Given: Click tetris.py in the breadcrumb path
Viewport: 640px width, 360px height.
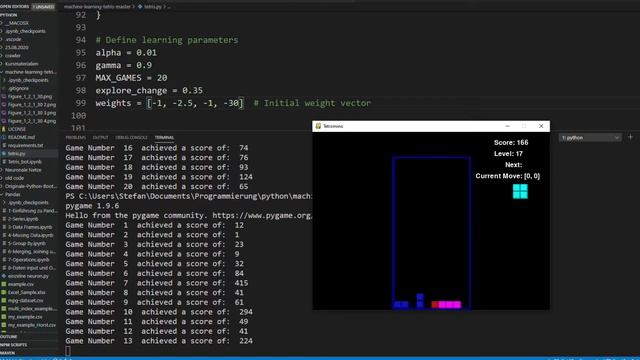Looking at the screenshot, I should click(152, 7).
